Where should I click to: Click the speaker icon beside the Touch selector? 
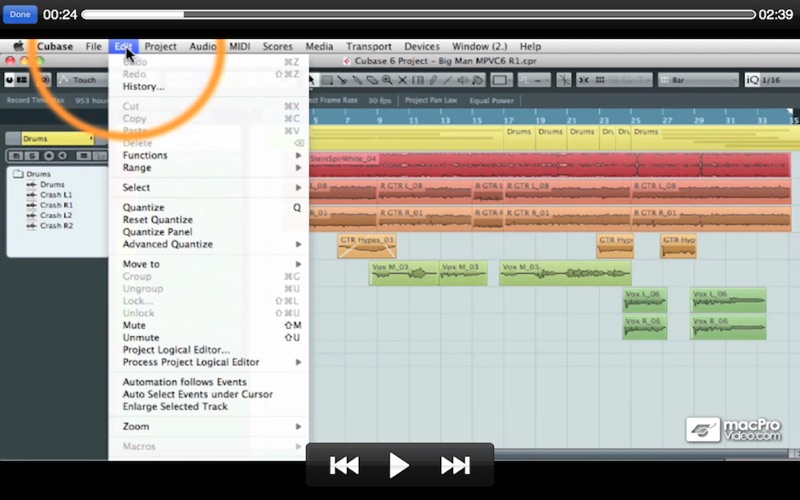click(45, 80)
